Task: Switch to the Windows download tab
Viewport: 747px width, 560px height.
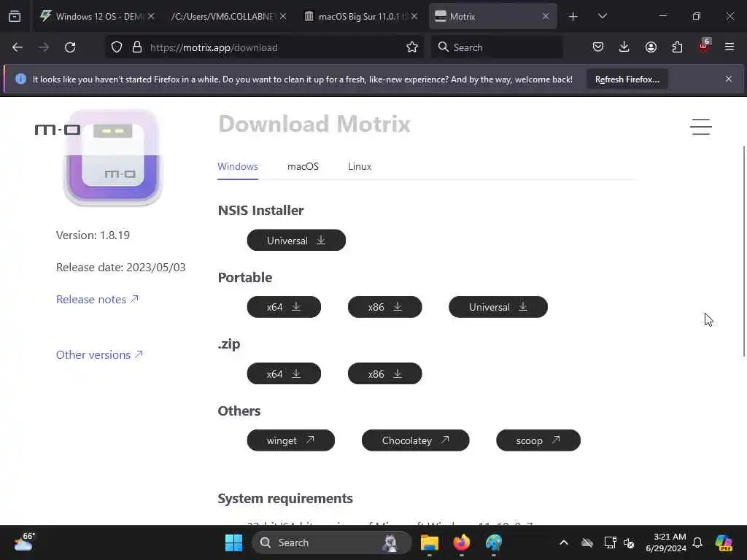Action: point(238,167)
